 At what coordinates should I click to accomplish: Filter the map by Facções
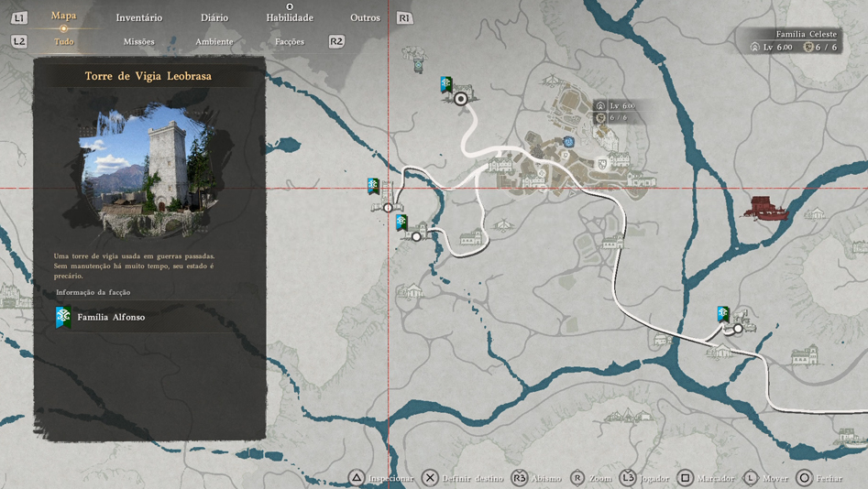click(290, 41)
